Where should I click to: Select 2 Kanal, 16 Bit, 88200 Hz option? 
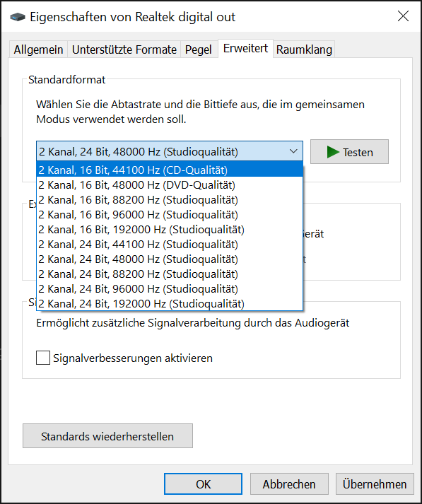pos(170,199)
